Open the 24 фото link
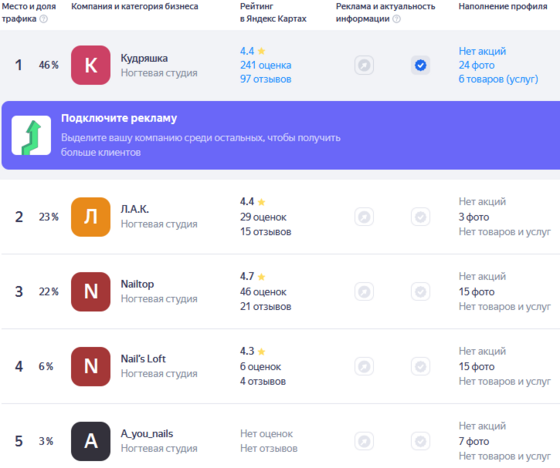The height and width of the screenshot is (468, 560). [x=476, y=65]
